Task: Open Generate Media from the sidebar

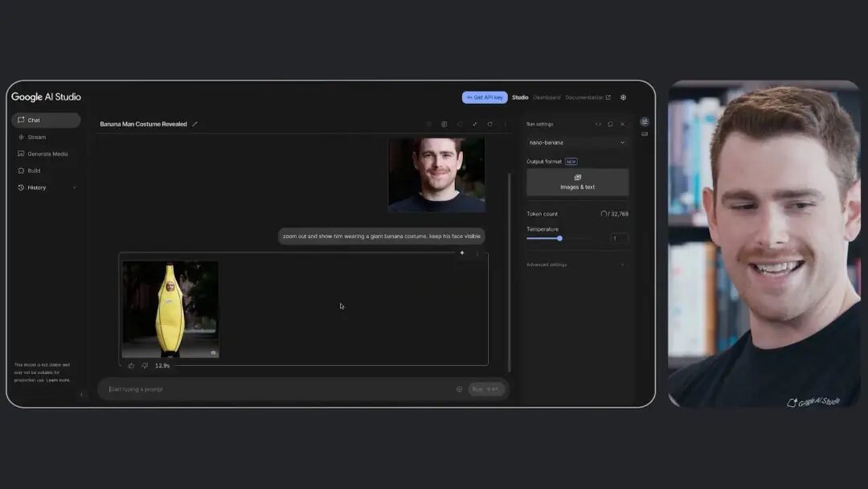Action: (47, 154)
